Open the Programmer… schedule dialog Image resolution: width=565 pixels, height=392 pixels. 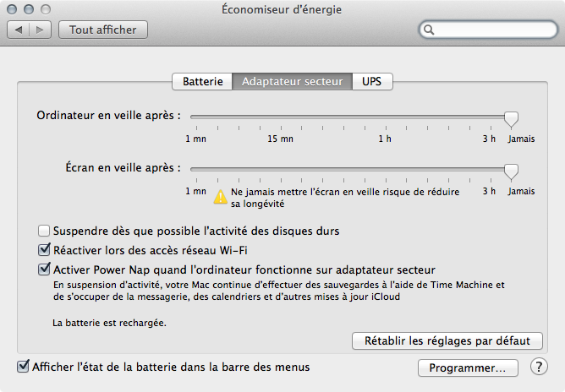click(467, 368)
